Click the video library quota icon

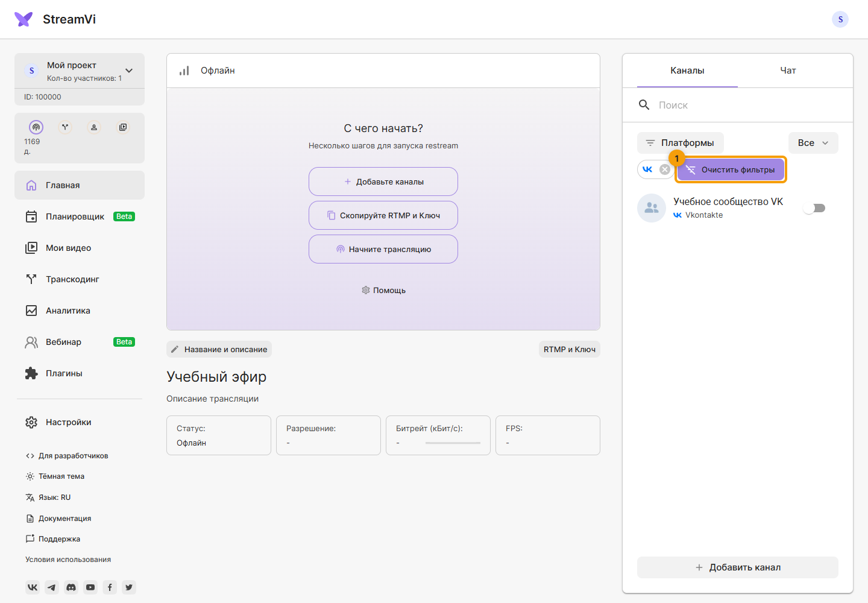pyautogui.click(x=123, y=127)
